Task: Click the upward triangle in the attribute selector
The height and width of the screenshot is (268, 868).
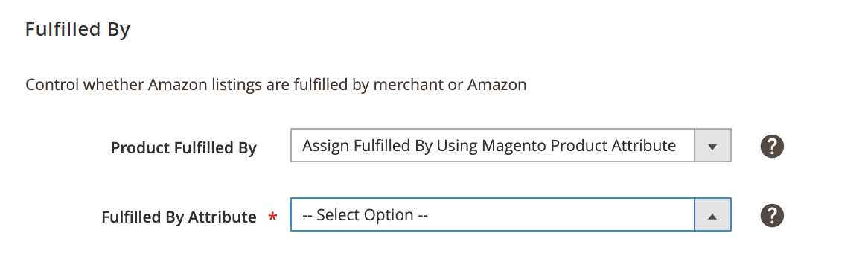Action: coord(712,216)
